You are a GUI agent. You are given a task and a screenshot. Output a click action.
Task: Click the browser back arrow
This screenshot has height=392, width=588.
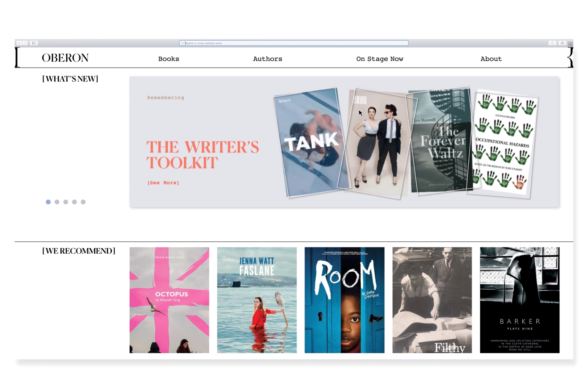(19, 43)
